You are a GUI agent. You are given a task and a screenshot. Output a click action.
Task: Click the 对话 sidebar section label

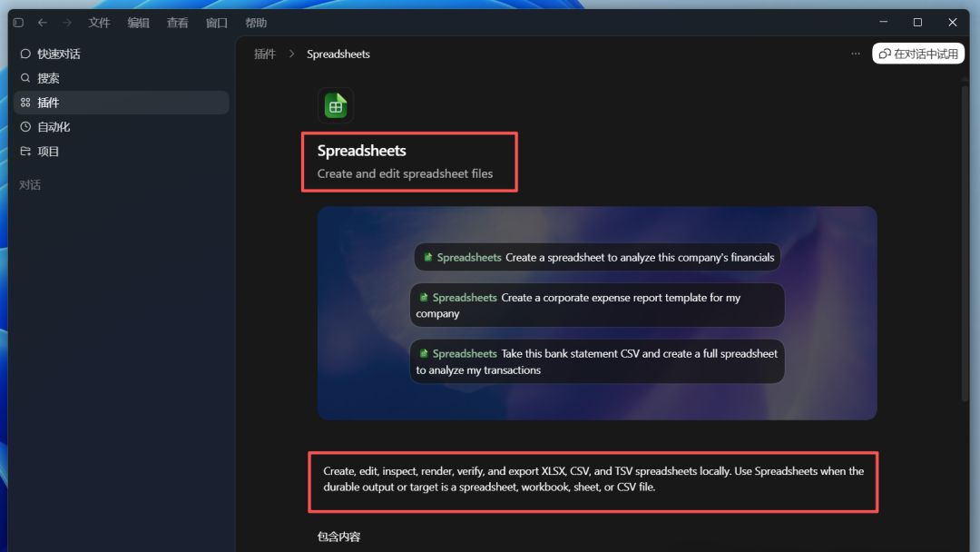(x=29, y=185)
